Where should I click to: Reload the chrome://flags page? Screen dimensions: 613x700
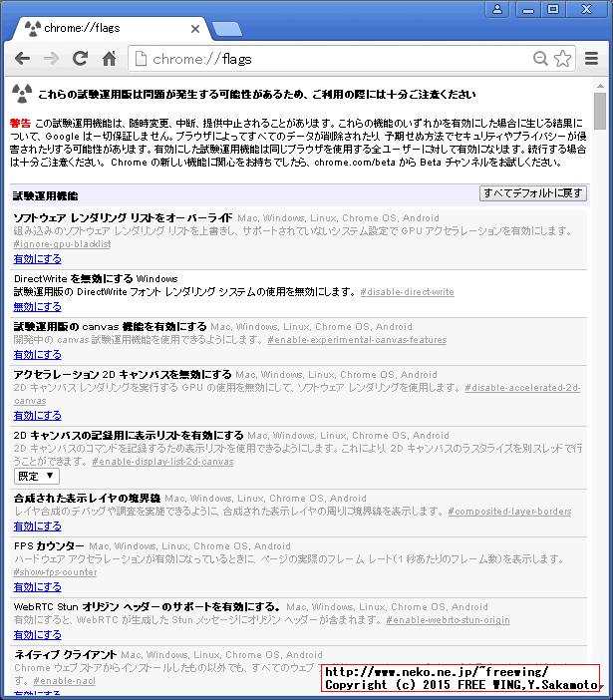(x=81, y=59)
